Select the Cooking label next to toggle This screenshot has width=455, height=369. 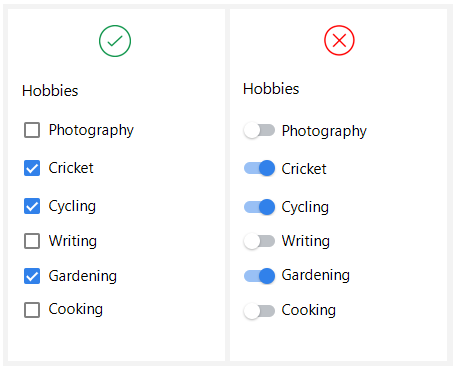click(x=308, y=310)
